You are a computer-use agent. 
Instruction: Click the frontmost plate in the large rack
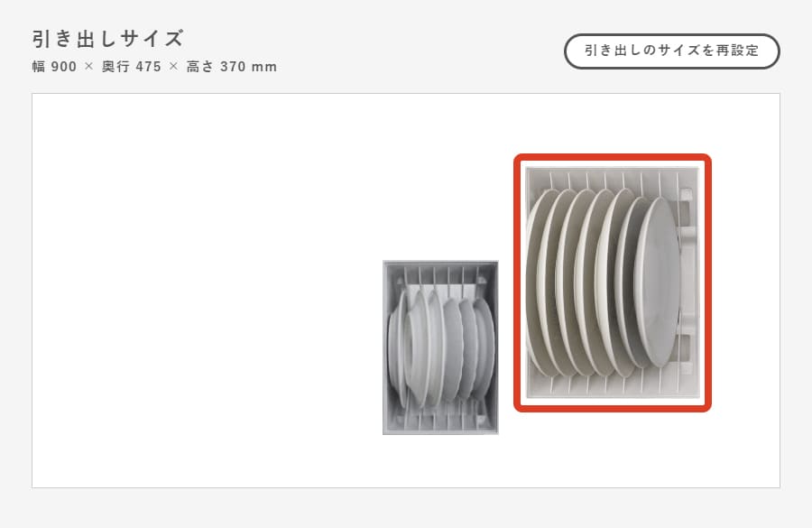click(x=657, y=283)
